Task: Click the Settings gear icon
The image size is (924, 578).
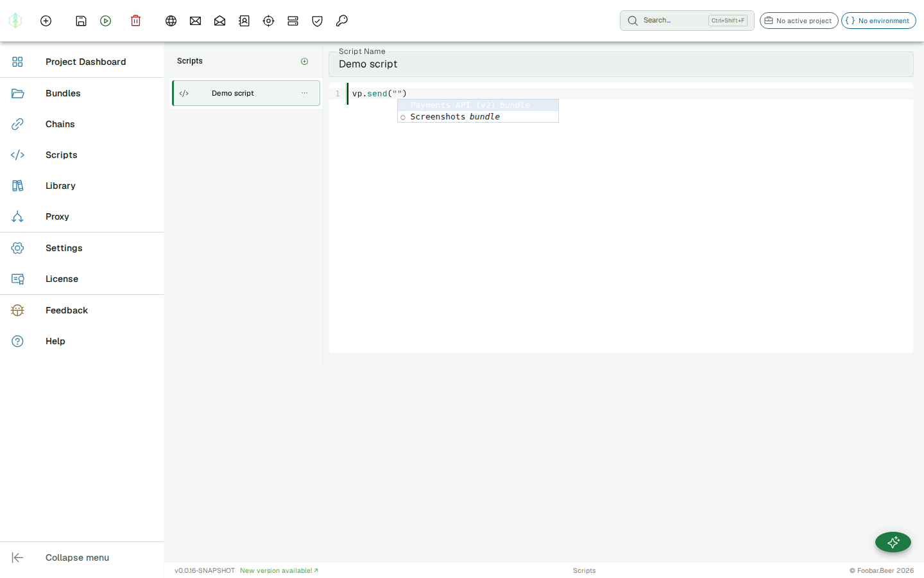Action: pos(17,248)
